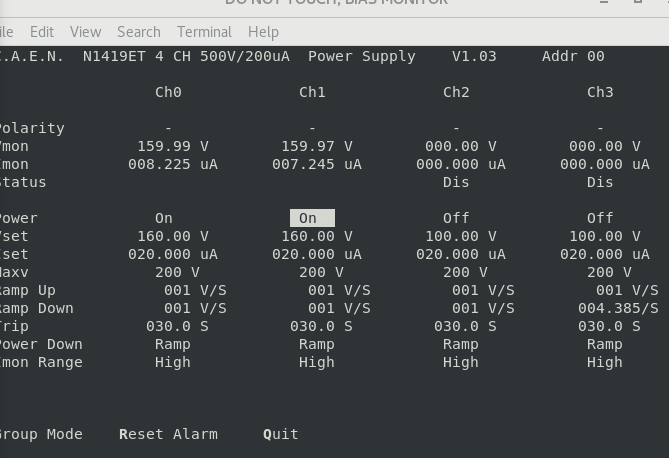Open the Edit menu
The width and height of the screenshot is (669, 458).
(42, 32)
